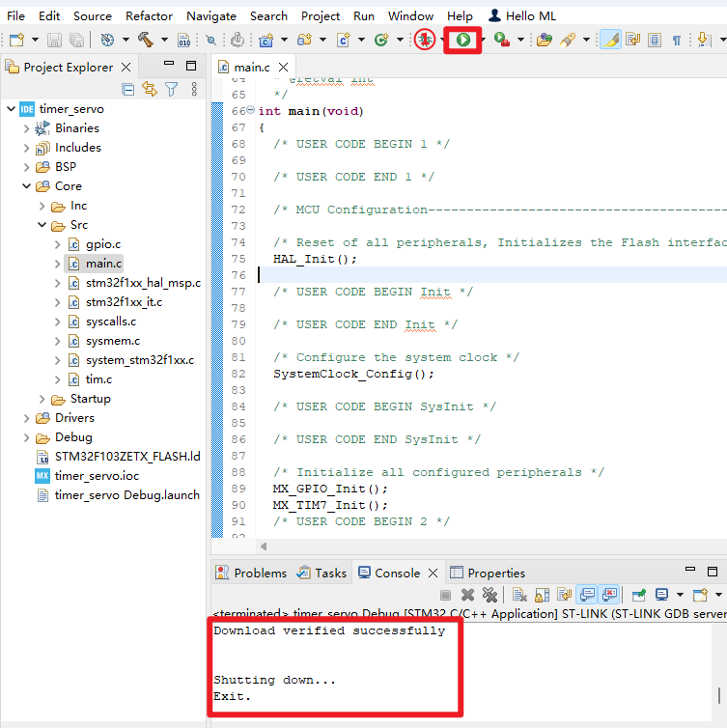Screen dimensions: 727x728
Task: Build the project with the hammer icon
Action: click(x=146, y=40)
